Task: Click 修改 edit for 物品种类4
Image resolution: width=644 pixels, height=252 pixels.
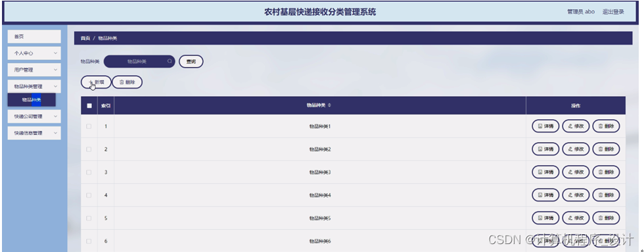Action: click(576, 195)
